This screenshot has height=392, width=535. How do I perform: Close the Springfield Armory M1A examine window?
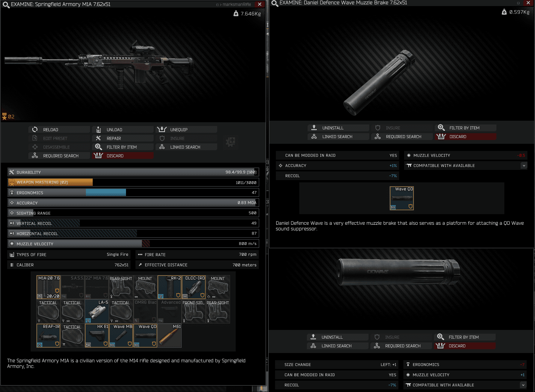[x=260, y=4]
